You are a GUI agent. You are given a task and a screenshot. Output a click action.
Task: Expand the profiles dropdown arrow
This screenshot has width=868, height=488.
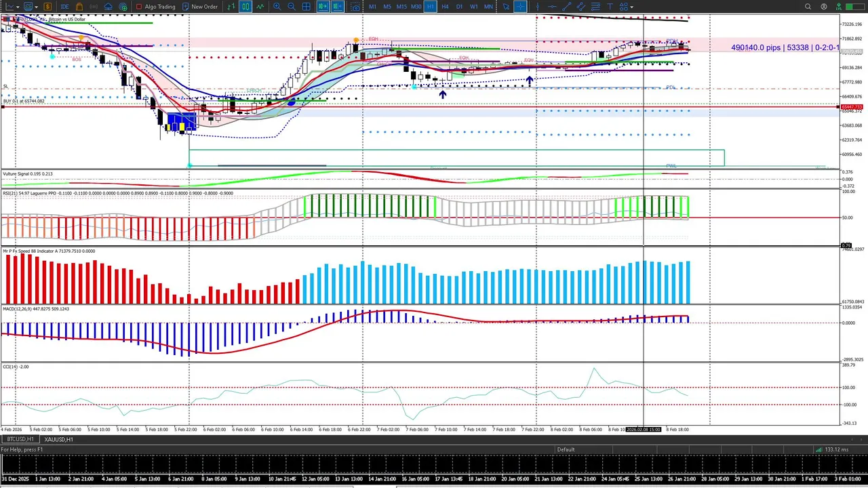(x=37, y=7)
